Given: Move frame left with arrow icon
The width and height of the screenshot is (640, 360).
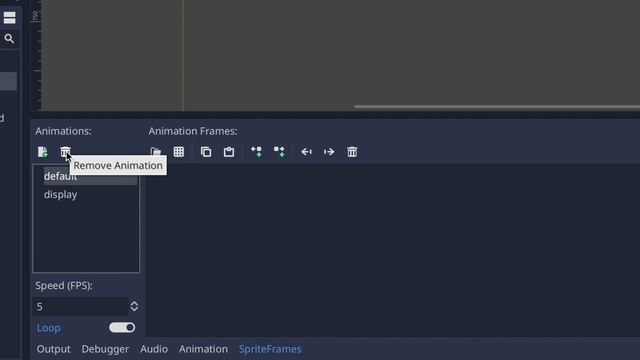Looking at the screenshot, I should pyautogui.click(x=307, y=152).
